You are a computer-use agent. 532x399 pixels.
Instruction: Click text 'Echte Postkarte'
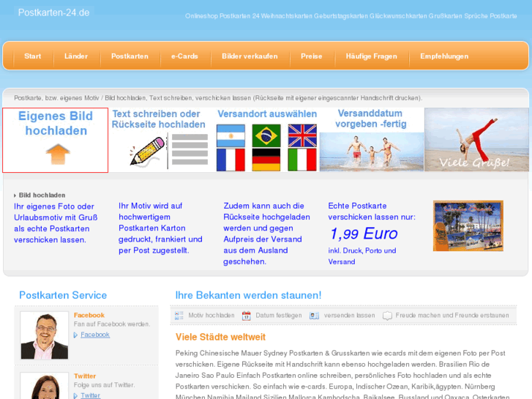pyautogui.click(x=357, y=206)
